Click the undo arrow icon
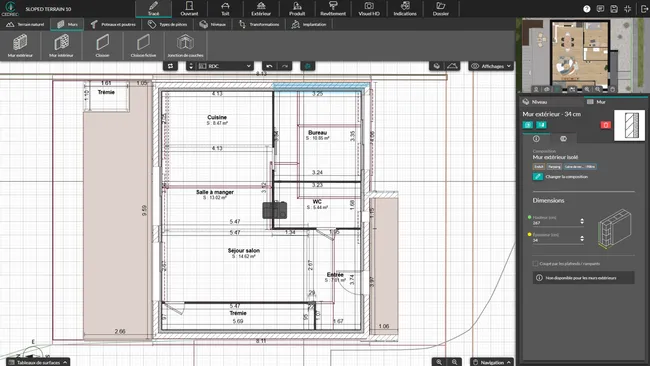650x366 pixels. pyautogui.click(x=269, y=66)
